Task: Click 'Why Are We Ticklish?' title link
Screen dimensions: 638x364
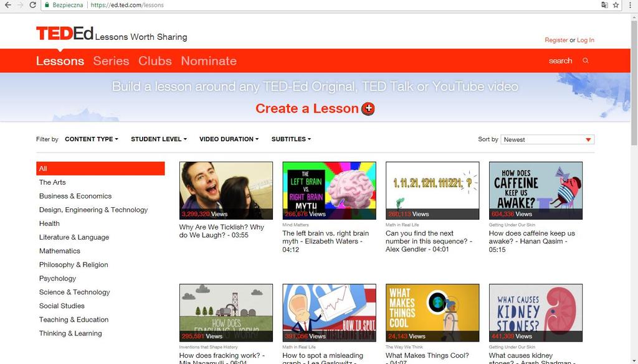Action: [221, 231]
